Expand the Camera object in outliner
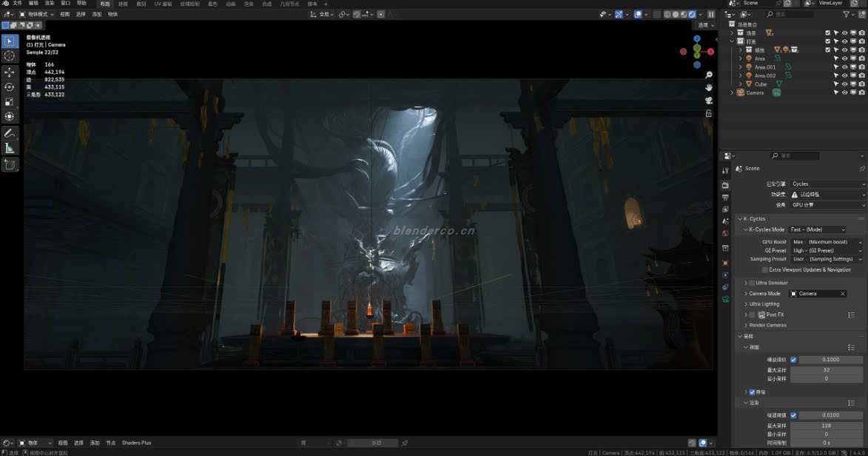 733,93
